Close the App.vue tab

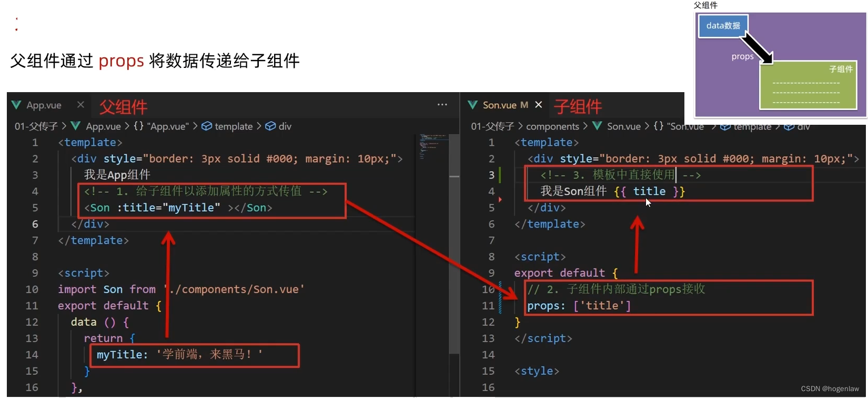pos(80,105)
